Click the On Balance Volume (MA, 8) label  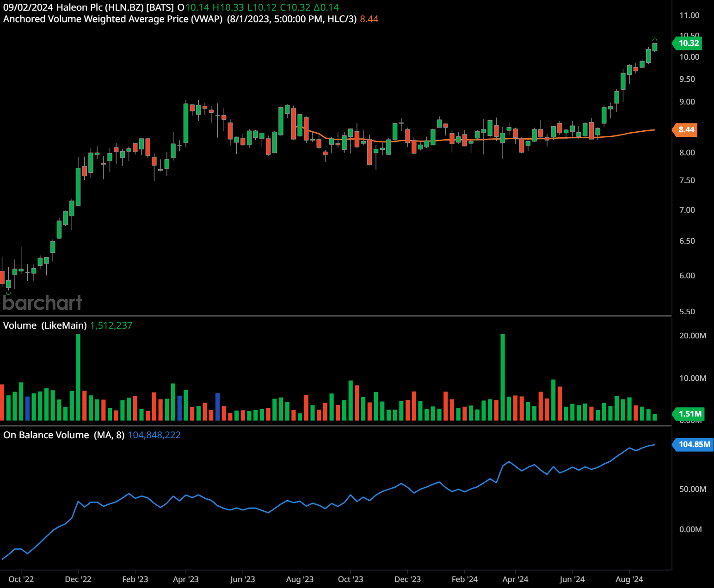click(64, 435)
